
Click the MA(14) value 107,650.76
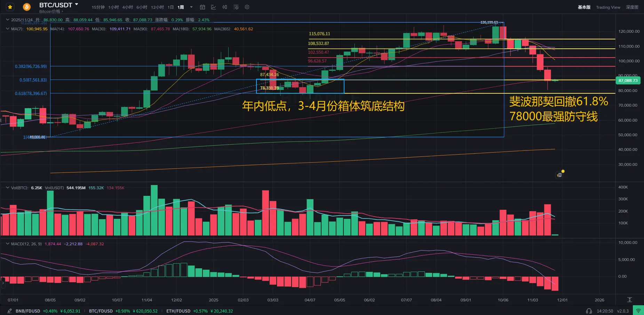click(x=78, y=29)
